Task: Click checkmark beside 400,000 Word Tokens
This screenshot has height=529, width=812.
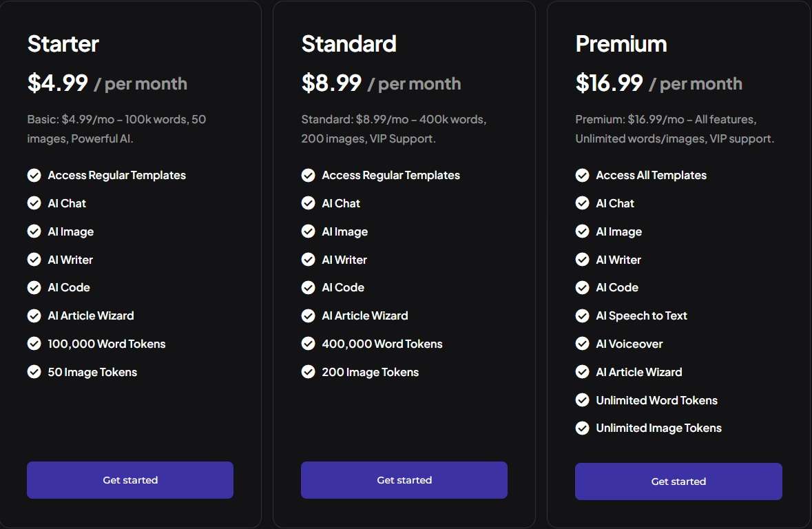Action: [308, 344]
